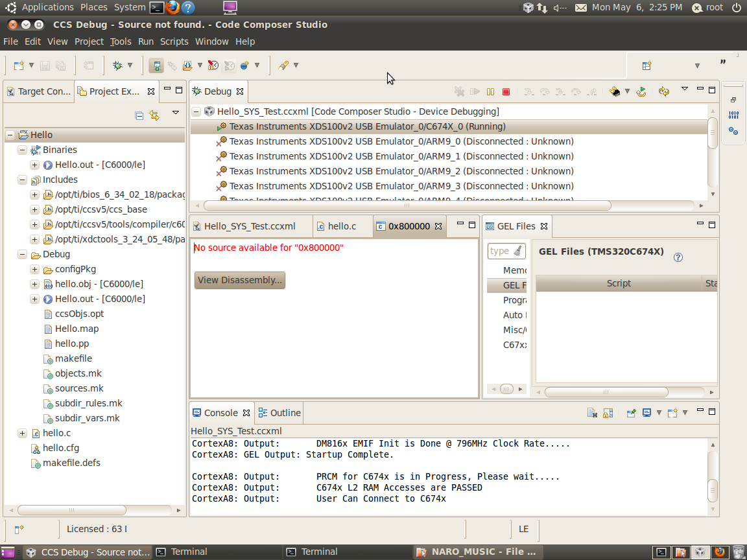
Task: Click the View Disassembly button
Action: [240, 280]
